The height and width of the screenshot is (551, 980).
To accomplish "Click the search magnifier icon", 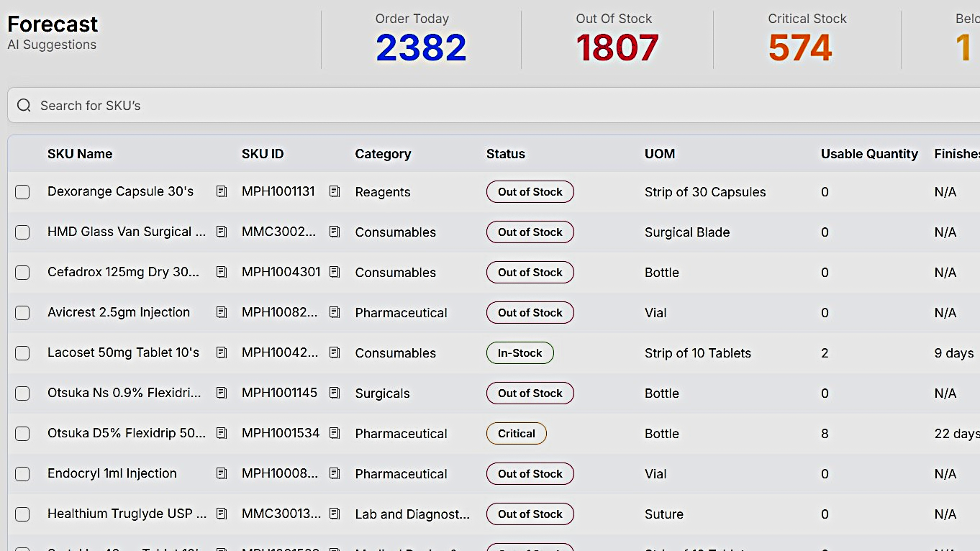I will pyautogui.click(x=24, y=106).
